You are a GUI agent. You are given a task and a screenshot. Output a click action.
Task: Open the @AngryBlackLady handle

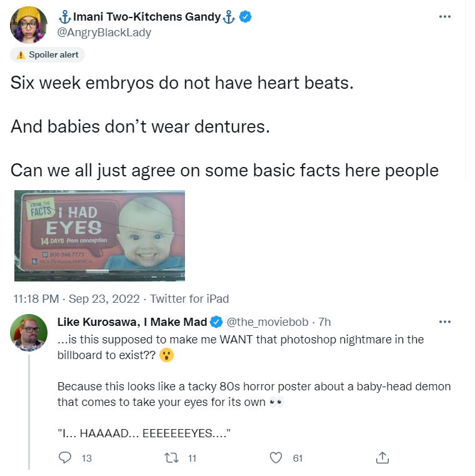pos(104,32)
